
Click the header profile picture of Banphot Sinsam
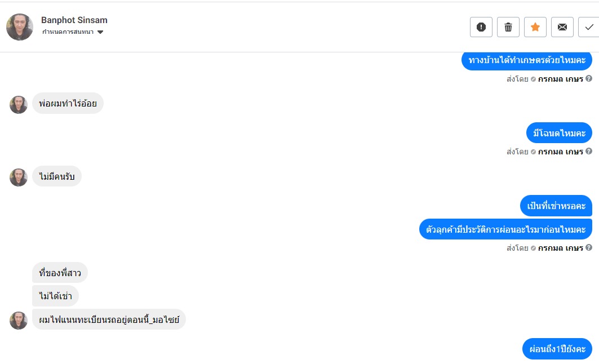pyautogui.click(x=20, y=26)
